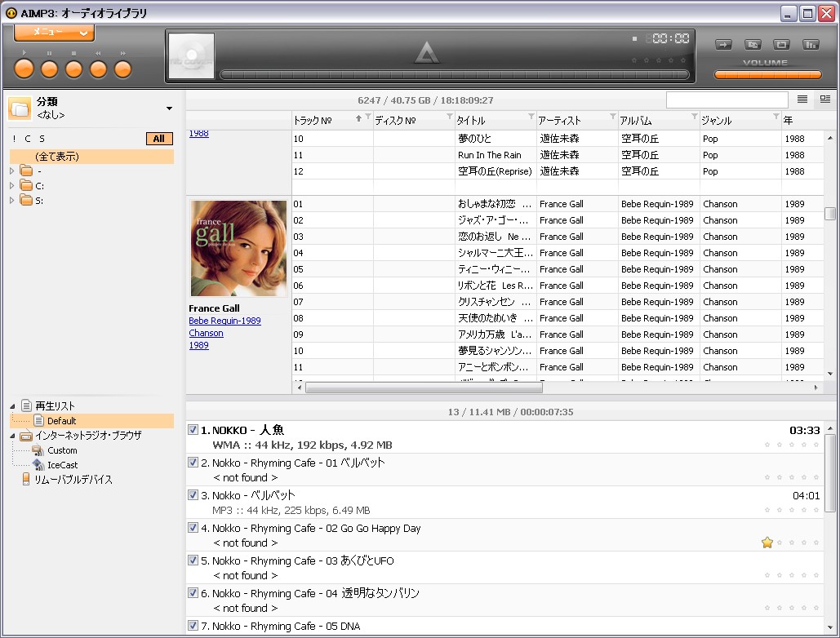Open filter funnel on トラック№ column

click(368, 117)
